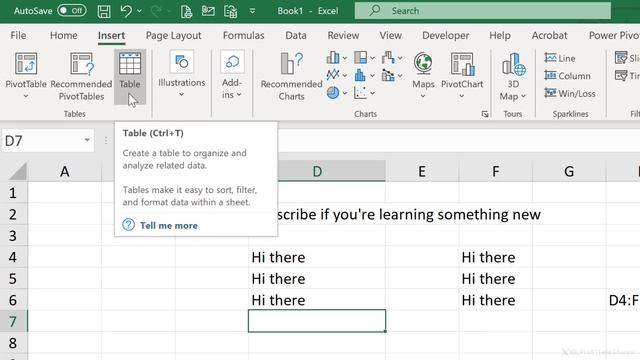
Task: Click the PivotTable icon
Action: point(26,64)
